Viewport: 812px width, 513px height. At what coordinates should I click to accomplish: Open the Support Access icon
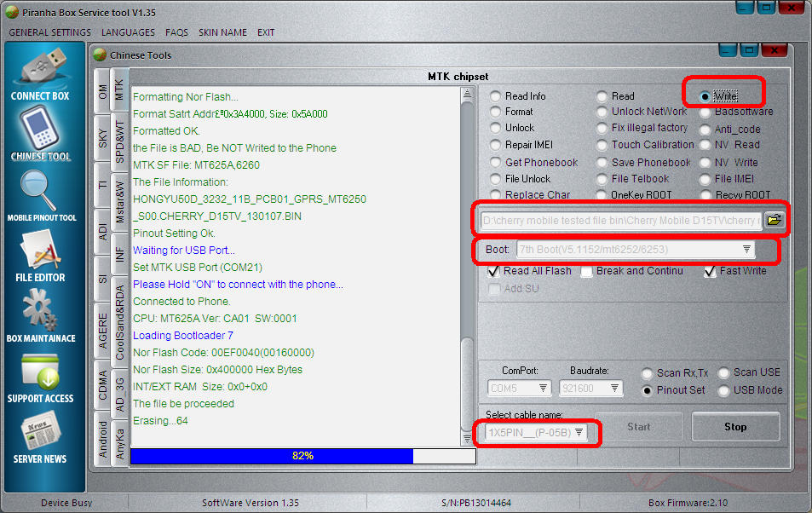40,372
